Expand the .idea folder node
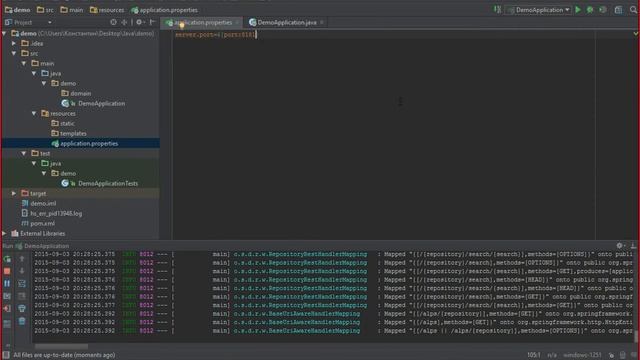Screen dimensions: 640x360 point(14,43)
